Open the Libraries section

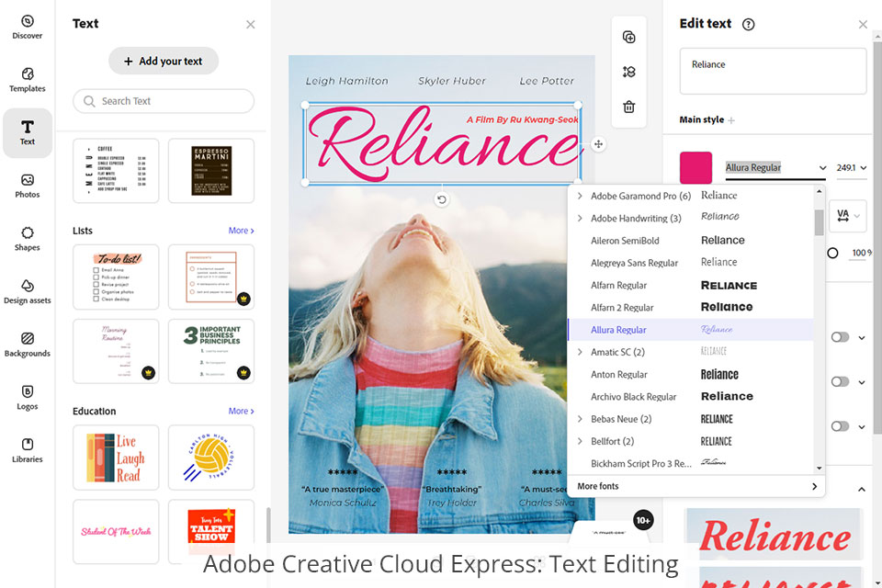tap(27, 450)
